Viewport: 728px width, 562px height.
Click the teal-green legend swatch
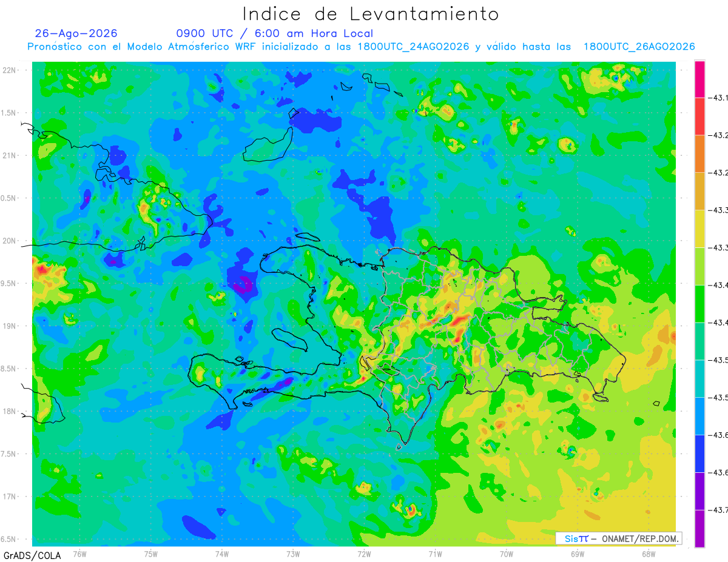point(699,341)
